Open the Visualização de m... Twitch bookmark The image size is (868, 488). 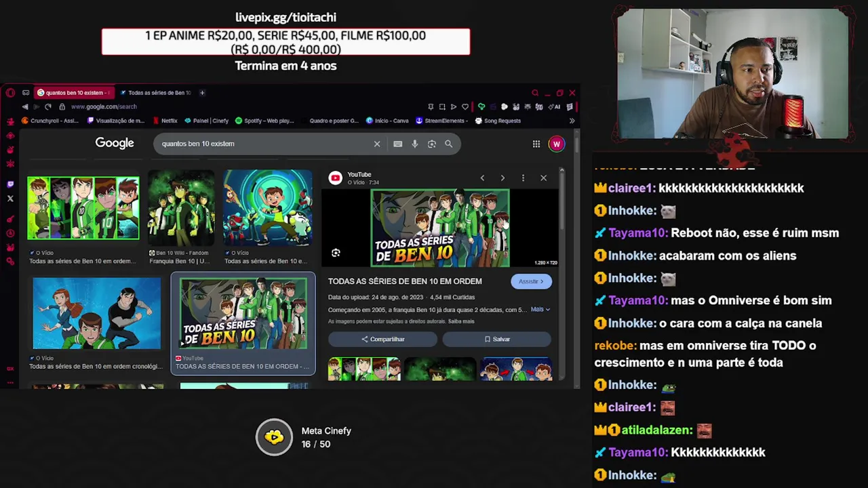click(116, 121)
